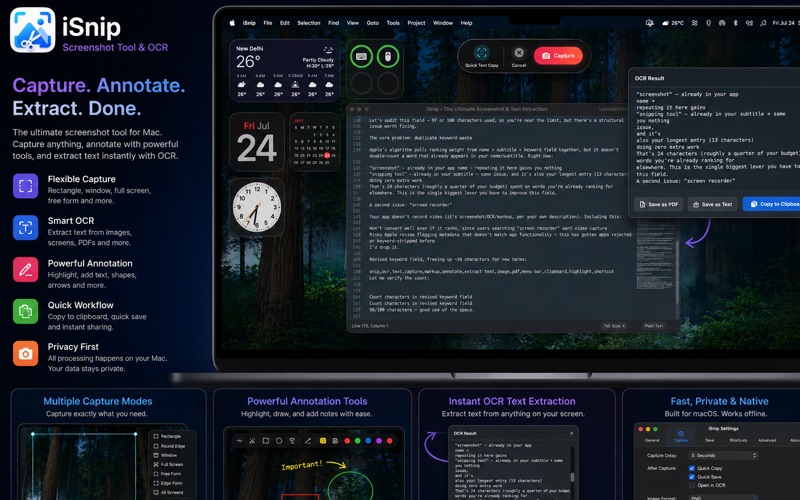Choose Free Form capture mode
This screenshot has width=800, height=500.
[167, 473]
